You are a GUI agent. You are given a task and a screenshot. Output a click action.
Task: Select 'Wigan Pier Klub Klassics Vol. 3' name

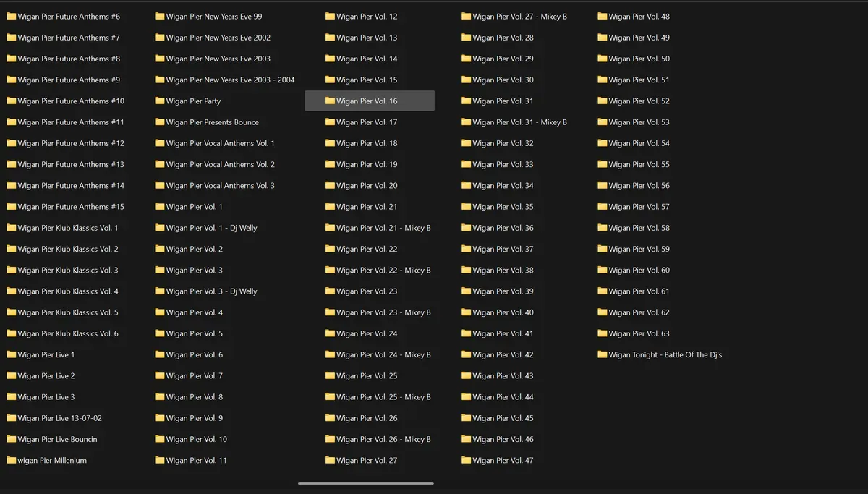68,271
